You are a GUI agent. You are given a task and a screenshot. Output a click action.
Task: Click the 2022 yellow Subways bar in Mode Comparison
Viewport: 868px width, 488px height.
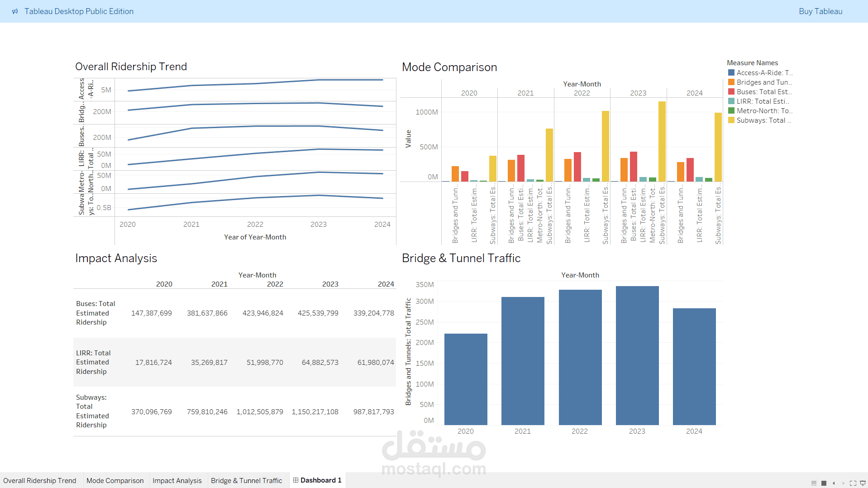(x=606, y=146)
